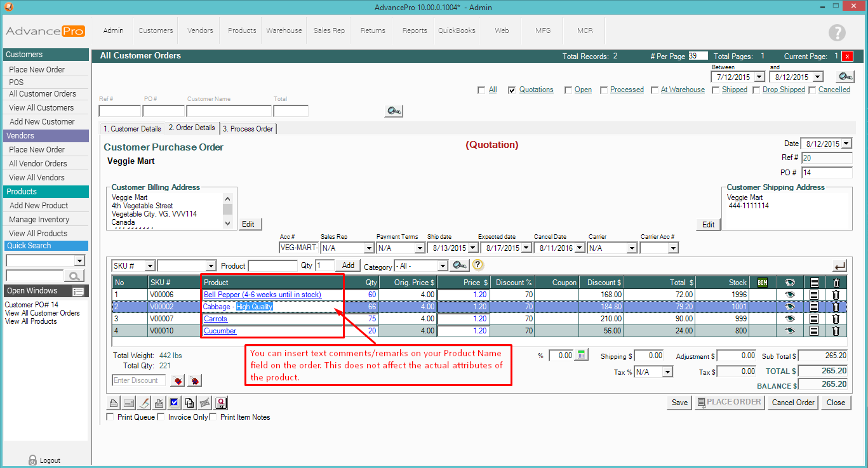Switch to the 3. Process Order tab
The height and width of the screenshot is (468, 868).
coord(248,129)
